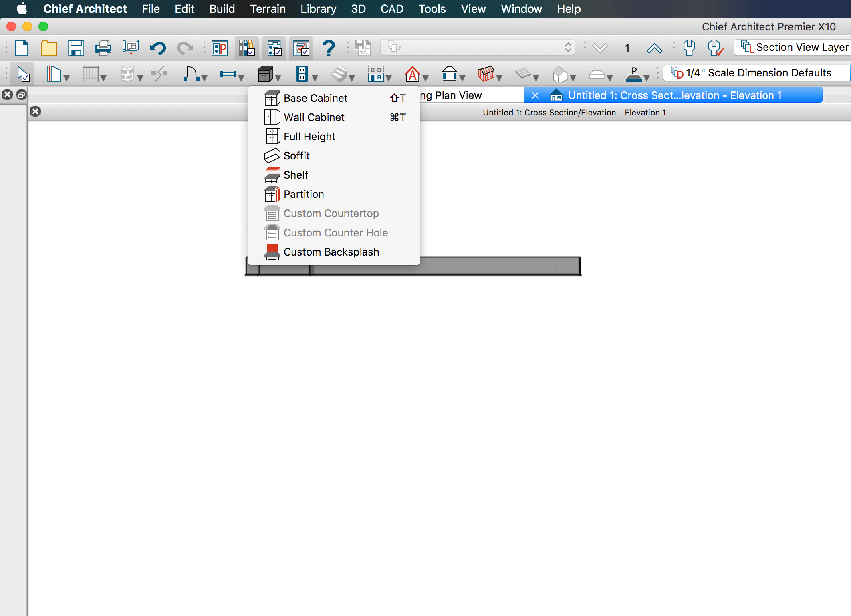Expand the Framing tool dropdown arrow
The width and height of the screenshot is (851, 616).
coord(499,78)
